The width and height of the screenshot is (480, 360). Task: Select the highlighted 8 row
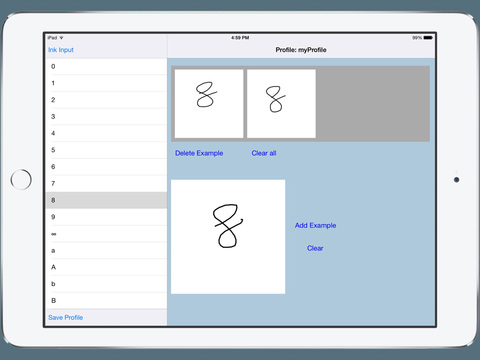coord(106,200)
